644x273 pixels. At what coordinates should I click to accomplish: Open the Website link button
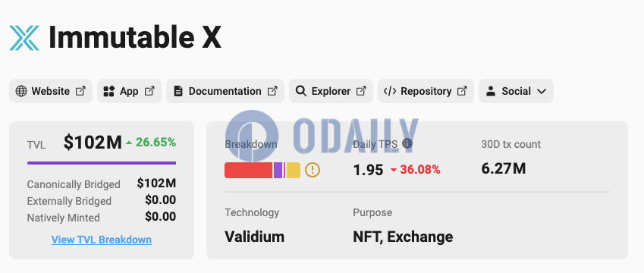tap(51, 91)
